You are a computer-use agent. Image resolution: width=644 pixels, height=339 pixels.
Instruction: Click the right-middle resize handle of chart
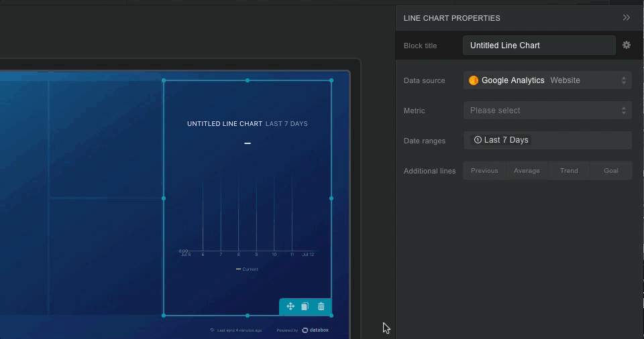coord(331,198)
